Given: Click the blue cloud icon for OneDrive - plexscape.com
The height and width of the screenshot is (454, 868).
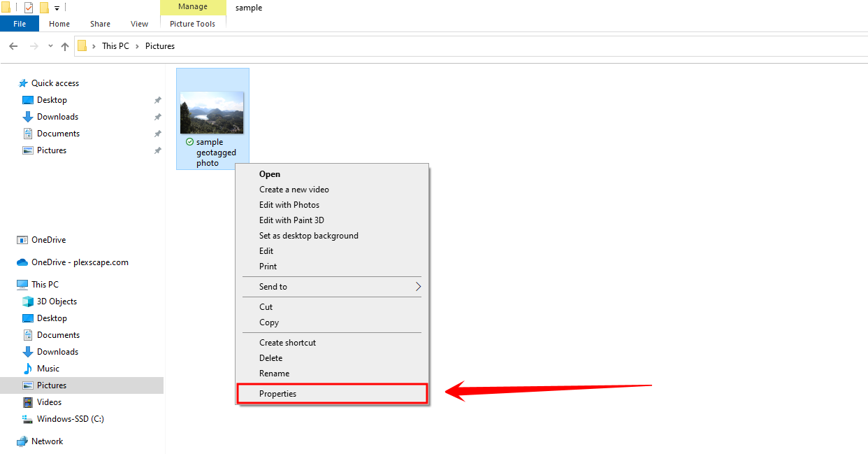Looking at the screenshot, I should tap(22, 262).
